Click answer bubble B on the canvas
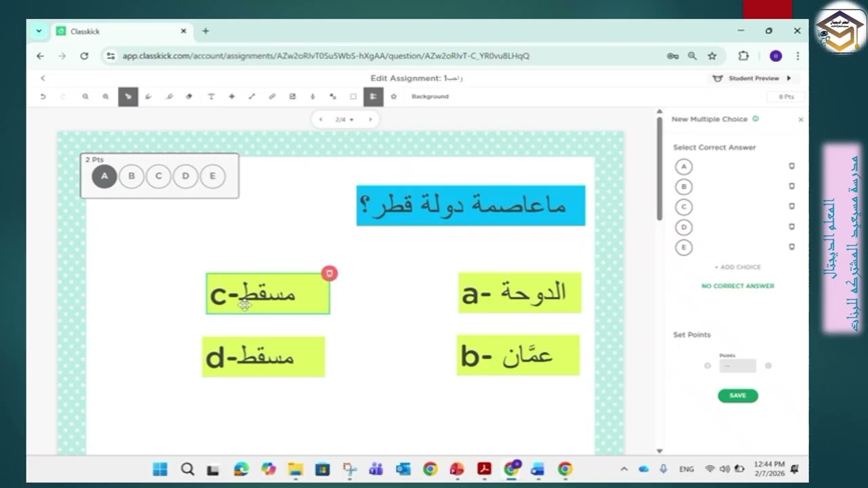This screenshot has width=868, height=488. pos(132,176)
